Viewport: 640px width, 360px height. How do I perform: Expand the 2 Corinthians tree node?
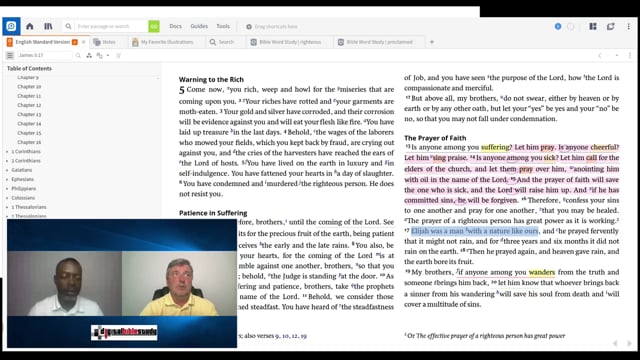pyautogui.click(x=7, y=161)
